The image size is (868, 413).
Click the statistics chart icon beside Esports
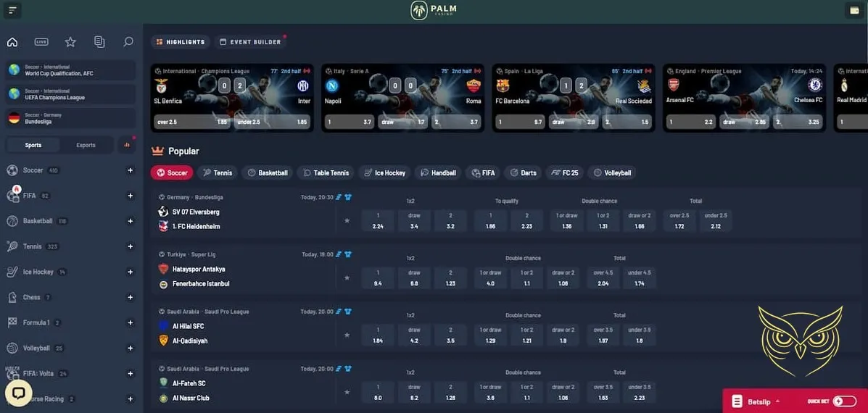coord(127,145)
